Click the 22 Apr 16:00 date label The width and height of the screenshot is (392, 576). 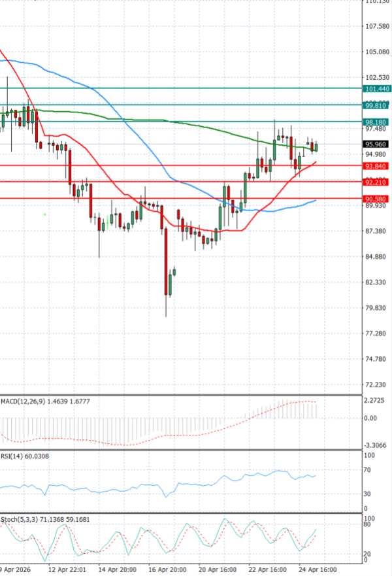pyautogui.click(x=268, y=569)
